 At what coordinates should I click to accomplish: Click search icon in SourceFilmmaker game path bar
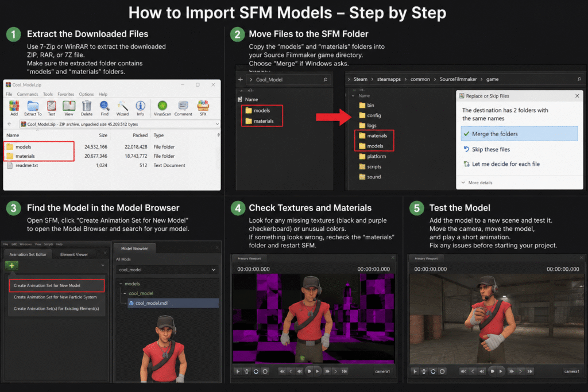tap(579, 79)
